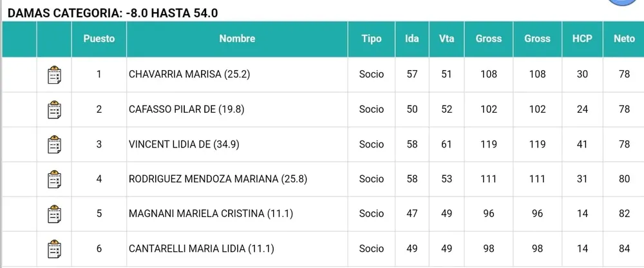The width and height of the screenshot is (644, 268).
Task: Open scorecard icon for Chavarria Marisa
Action: tap(55, 75)
